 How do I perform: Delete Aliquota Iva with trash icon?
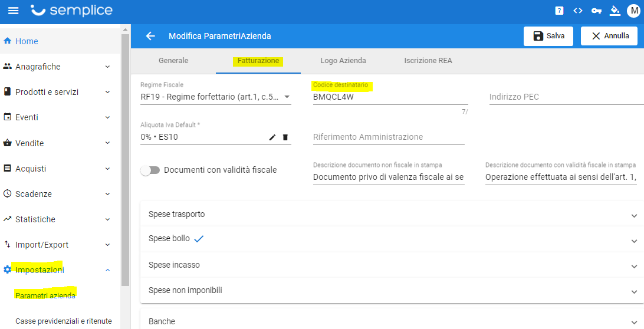pos(285,137)
